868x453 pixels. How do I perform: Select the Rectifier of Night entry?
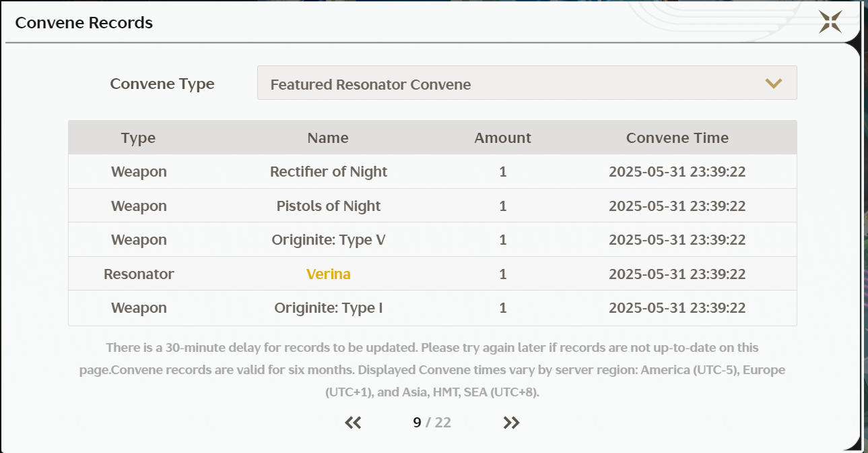coord(329,172)
